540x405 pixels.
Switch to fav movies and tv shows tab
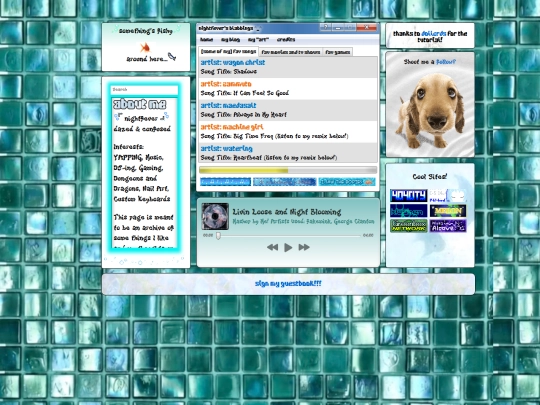[x=291, y=52]
